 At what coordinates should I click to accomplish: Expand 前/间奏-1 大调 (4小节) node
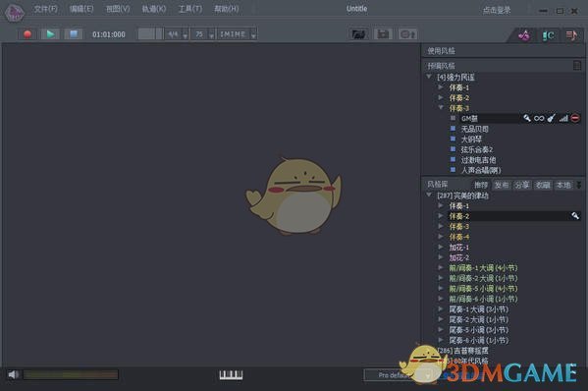[441, 267]
